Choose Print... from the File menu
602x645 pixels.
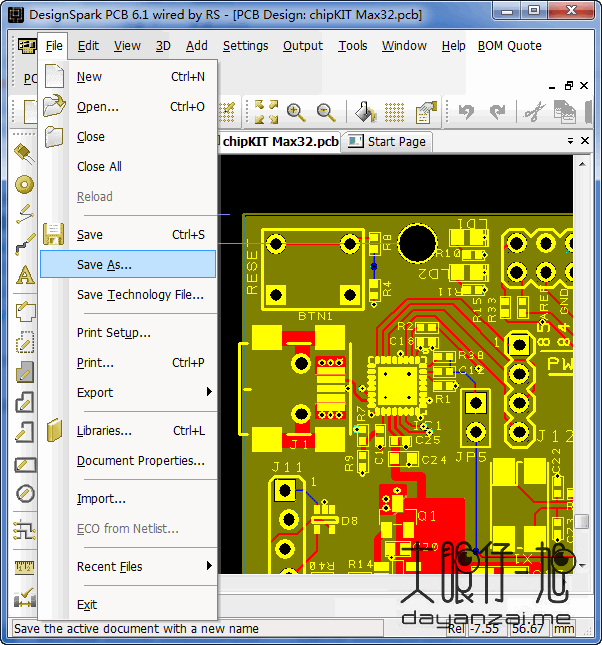128,362
